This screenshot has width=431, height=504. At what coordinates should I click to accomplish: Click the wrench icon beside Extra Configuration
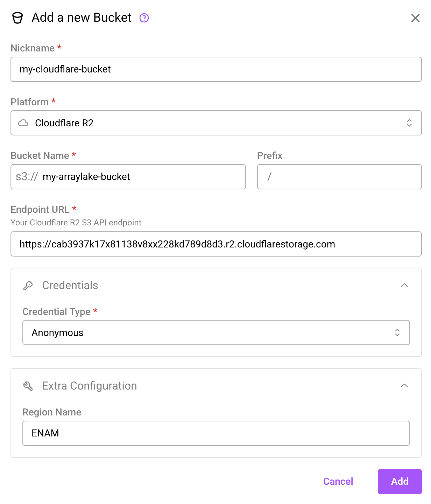(28, 385)
